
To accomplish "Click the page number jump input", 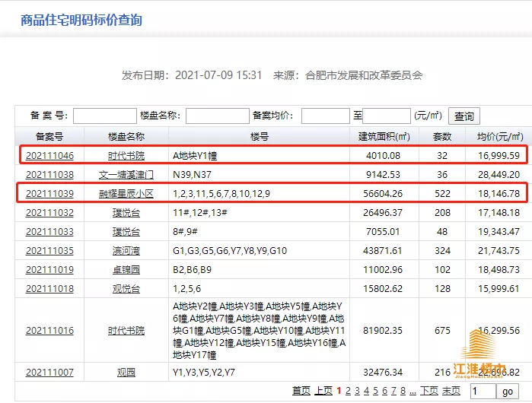I will coord(483,391).
